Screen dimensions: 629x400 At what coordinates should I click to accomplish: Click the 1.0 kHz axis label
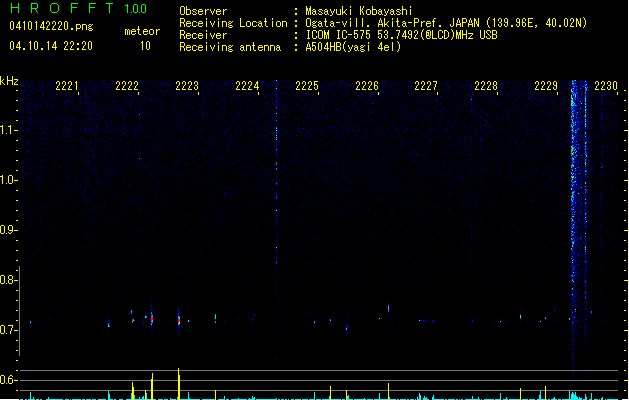pos(8,180)
